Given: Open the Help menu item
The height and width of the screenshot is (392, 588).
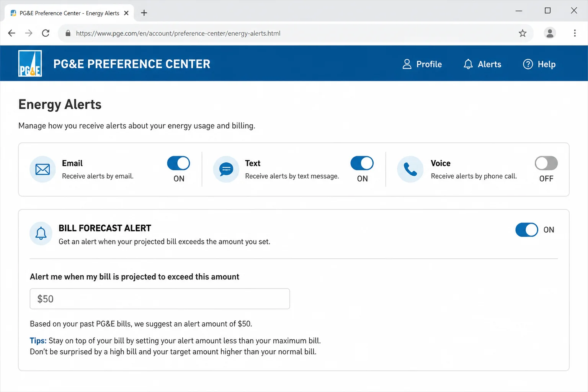Looking at the screenshot, I should click(x=539, y=64).
